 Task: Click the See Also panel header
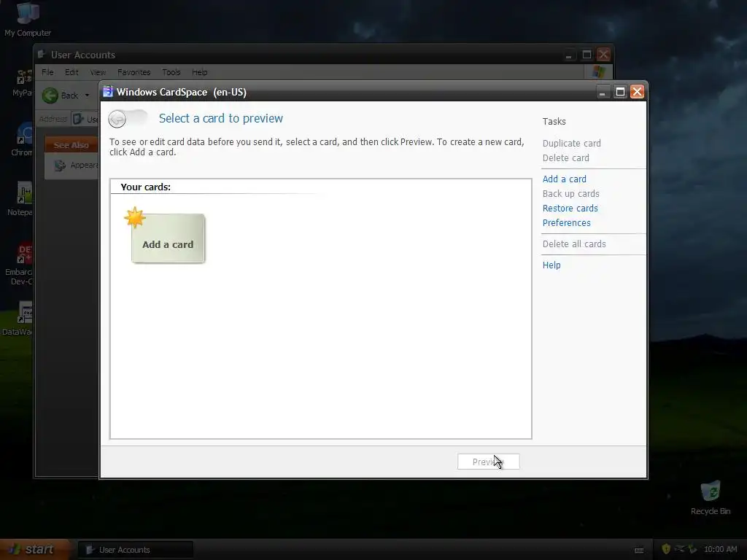click(71, 145)
